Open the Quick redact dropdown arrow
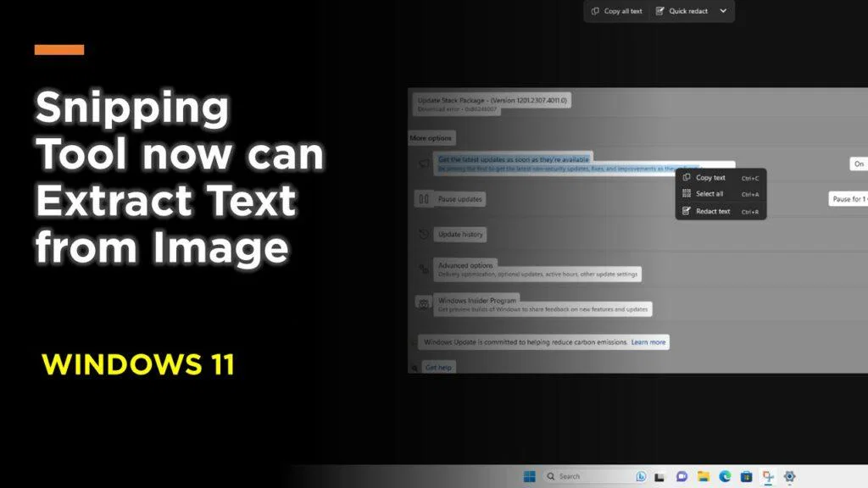Screen dimensions: 868x488 tap(724, 11)
